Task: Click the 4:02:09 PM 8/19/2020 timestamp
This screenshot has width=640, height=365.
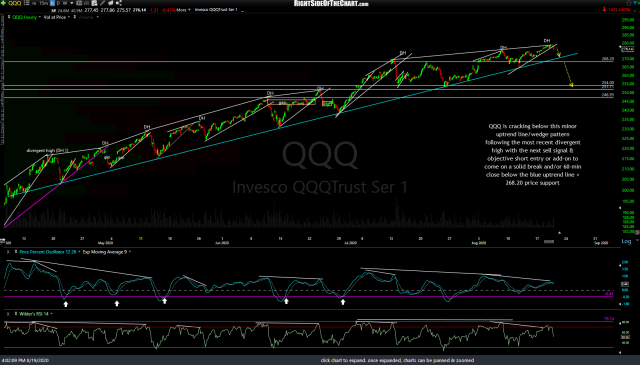Action: (x=25, y=361)
